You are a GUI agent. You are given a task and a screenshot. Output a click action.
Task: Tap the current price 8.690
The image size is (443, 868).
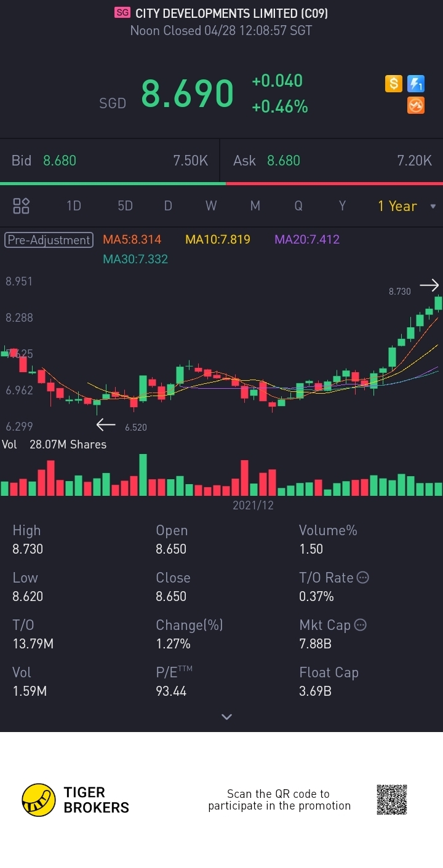188,94
